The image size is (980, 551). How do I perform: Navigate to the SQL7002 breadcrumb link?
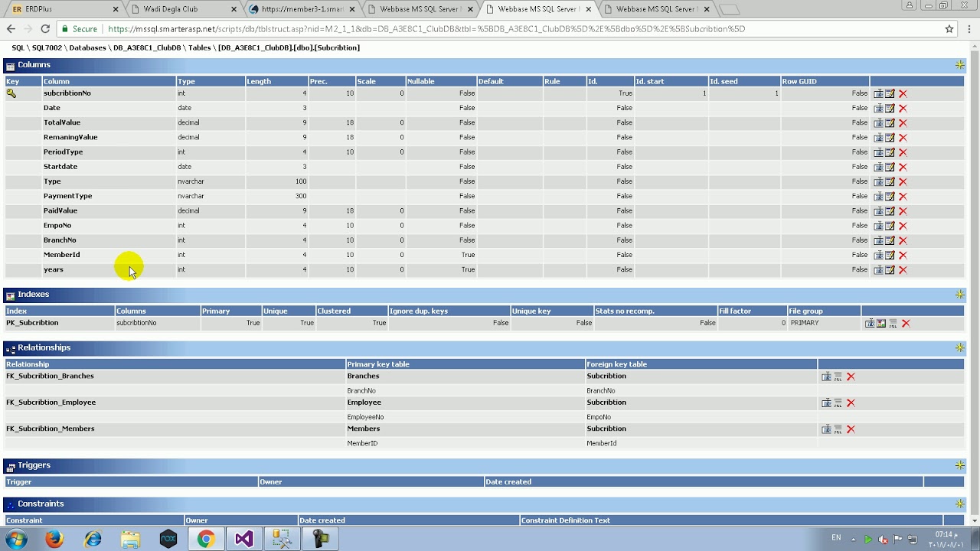point(47,47)
